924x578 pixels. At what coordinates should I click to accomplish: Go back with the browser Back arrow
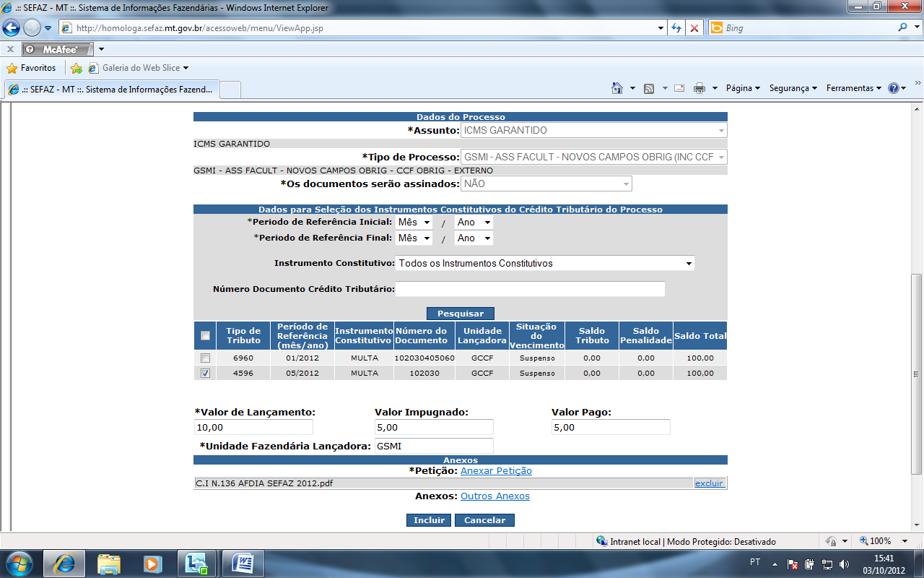tap(12, 28)
